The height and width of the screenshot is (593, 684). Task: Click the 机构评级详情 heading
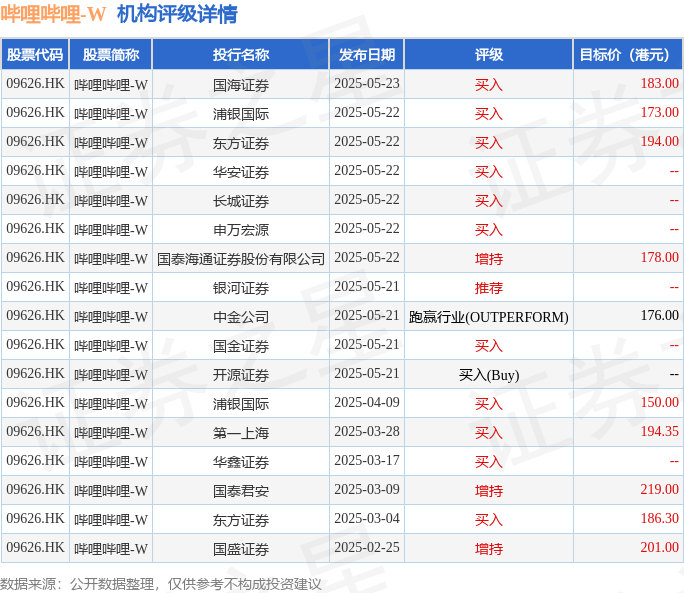[177, 14]
